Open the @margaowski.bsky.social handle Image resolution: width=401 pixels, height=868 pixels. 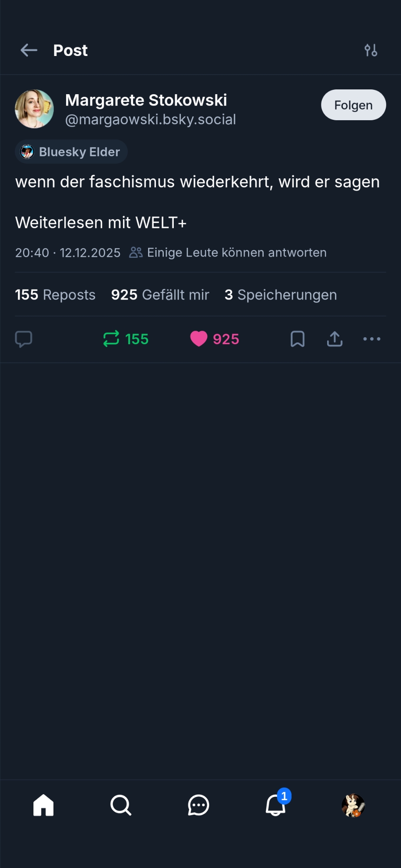(150, 120)
